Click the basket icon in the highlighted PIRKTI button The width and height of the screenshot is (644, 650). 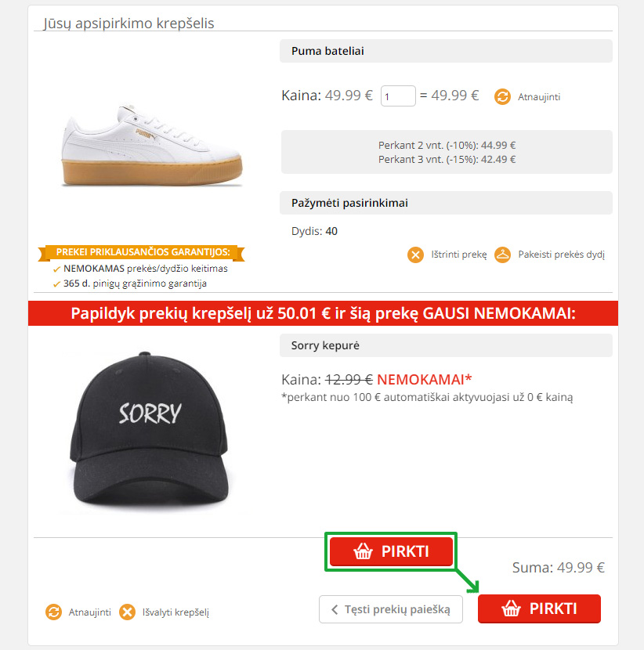coord(364,551)
